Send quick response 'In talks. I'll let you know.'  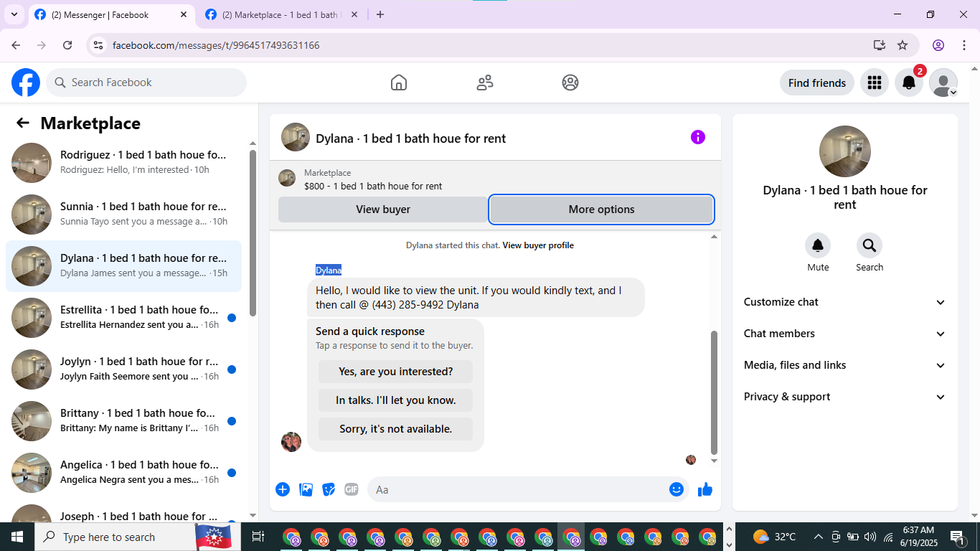pos(396,400)
